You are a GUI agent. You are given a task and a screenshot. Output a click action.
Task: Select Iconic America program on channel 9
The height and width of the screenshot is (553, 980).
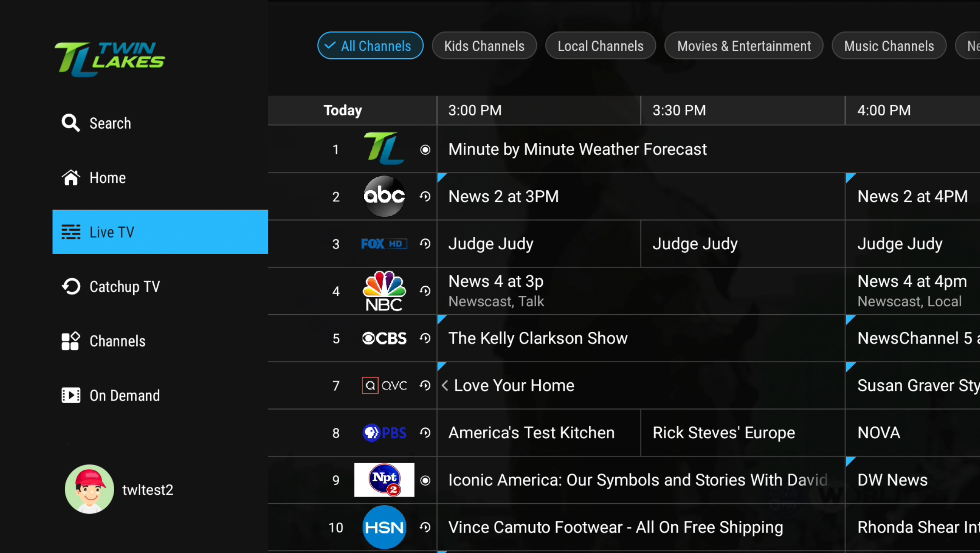[641, 480]
